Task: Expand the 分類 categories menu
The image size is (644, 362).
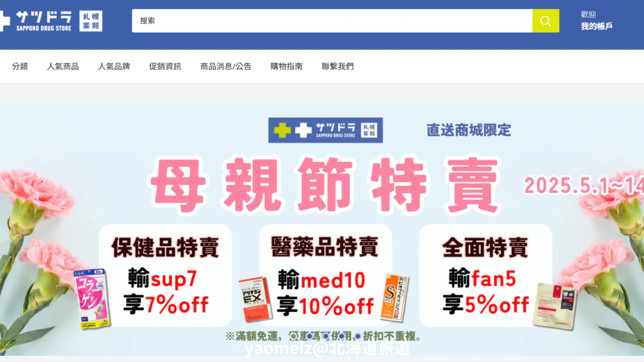Action: [x=20, y=66]
